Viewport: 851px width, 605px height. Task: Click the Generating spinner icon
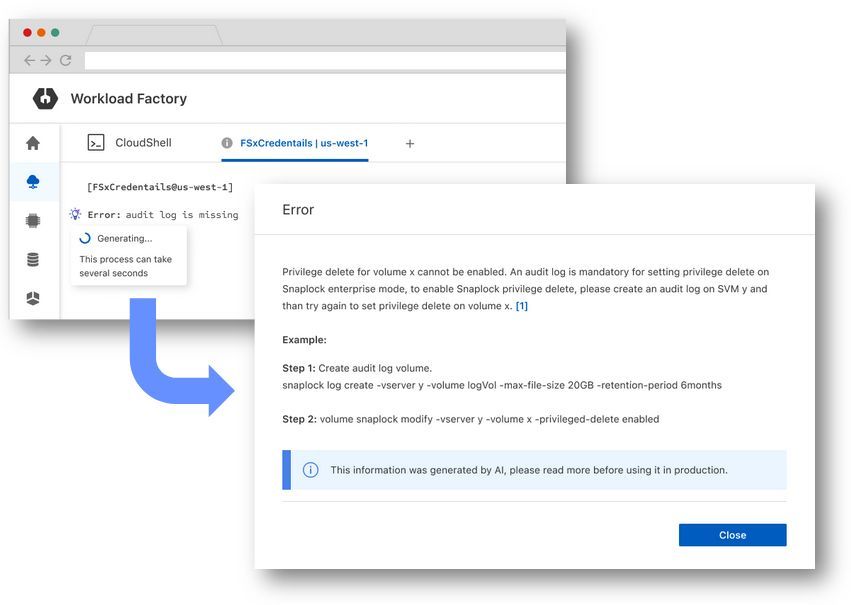click(x=85, y=238)
